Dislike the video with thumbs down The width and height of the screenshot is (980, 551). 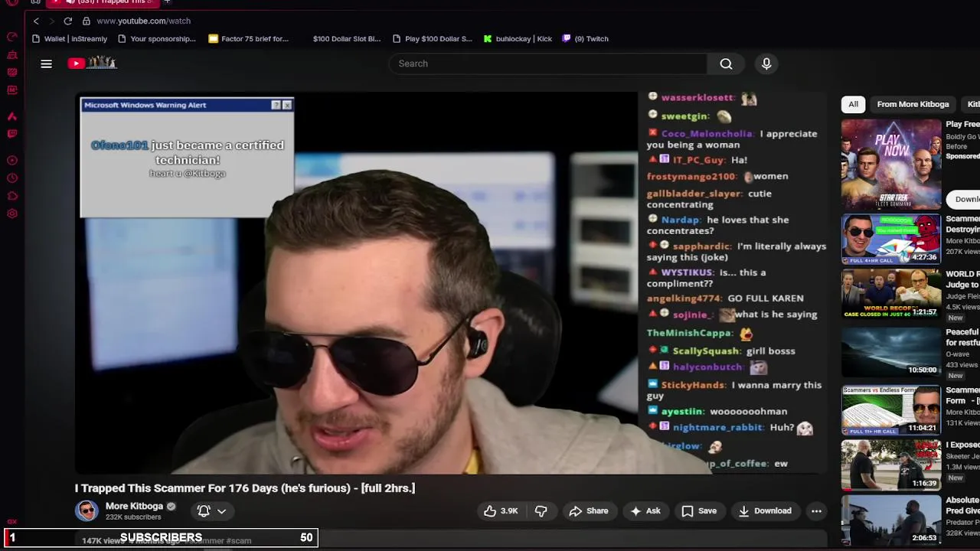(541, 511)
